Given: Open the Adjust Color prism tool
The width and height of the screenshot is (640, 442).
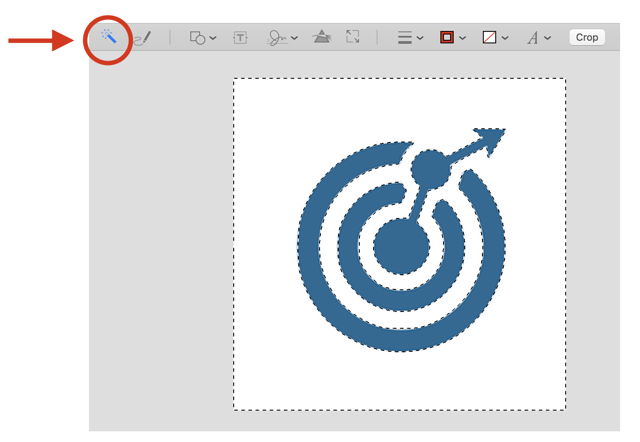Looking at the screenshot, I should 322,37.
